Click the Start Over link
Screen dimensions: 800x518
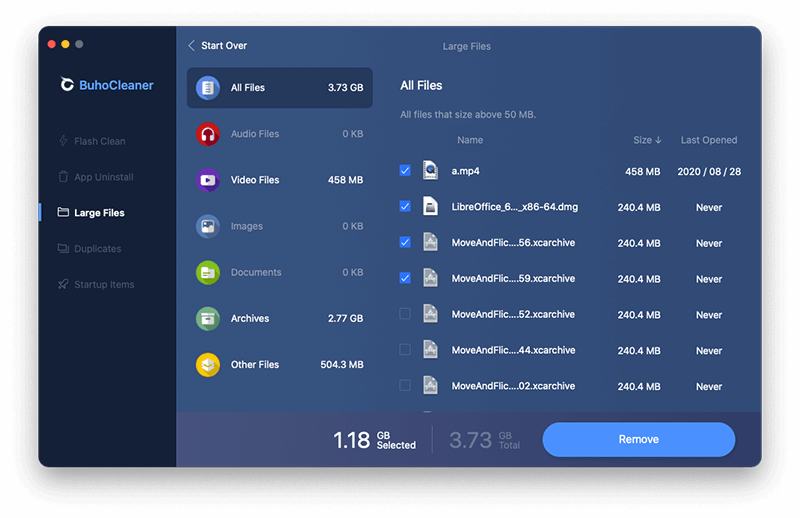[224, 45]
